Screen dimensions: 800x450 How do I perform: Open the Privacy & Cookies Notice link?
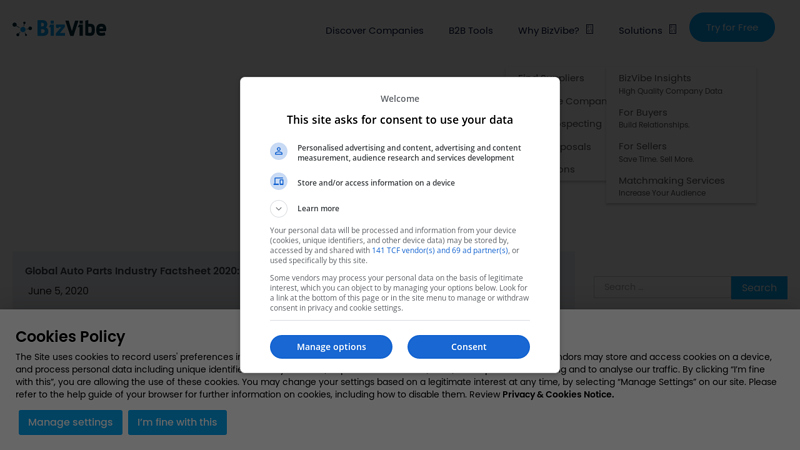click(x=558, y=394)
